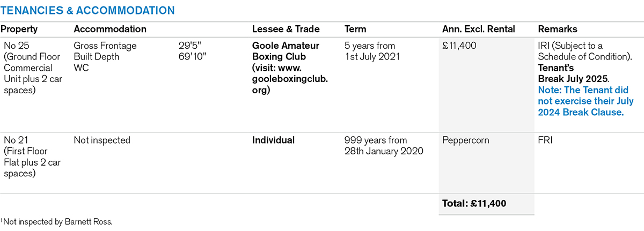
Task: Select the Built Depth value 69'10"
Action: (193, 57)
